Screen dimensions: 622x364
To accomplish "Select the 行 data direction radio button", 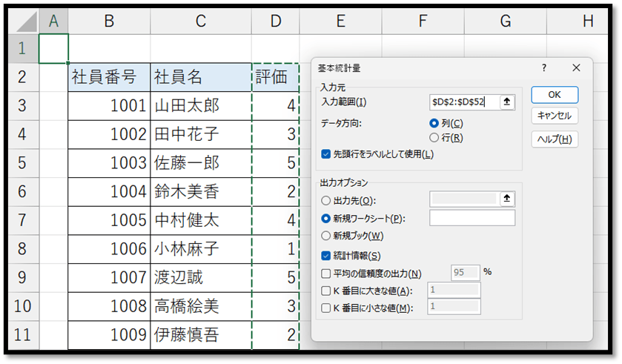I will (434, 137).
